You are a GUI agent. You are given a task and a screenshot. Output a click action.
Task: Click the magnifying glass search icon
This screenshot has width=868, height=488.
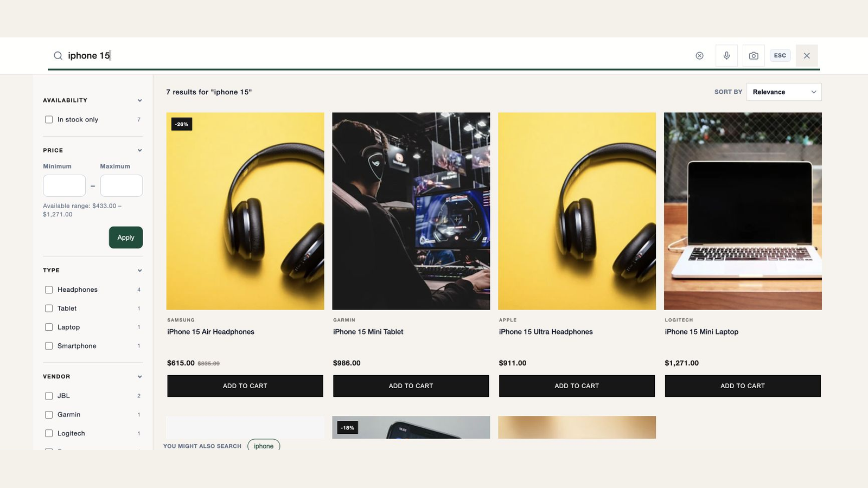tap(58, 56)
